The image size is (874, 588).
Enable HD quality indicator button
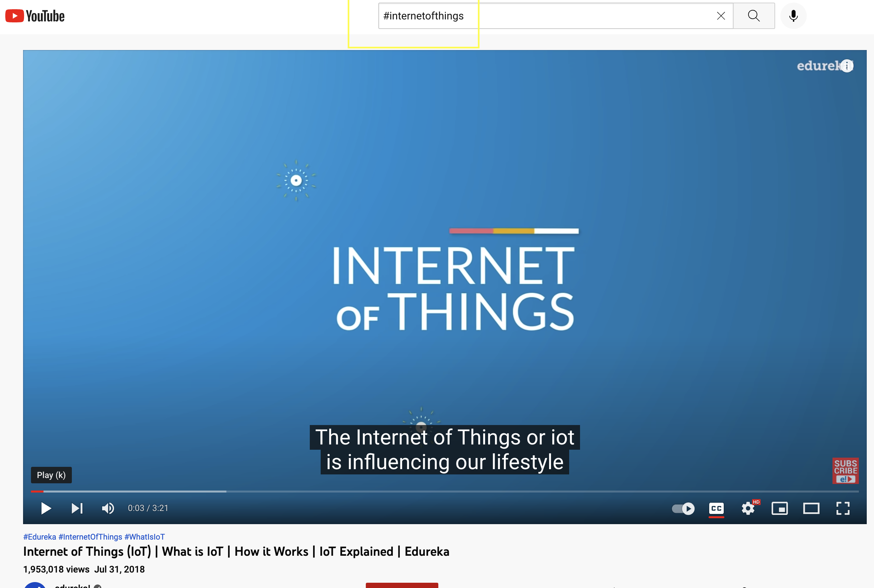pos(748,508)
